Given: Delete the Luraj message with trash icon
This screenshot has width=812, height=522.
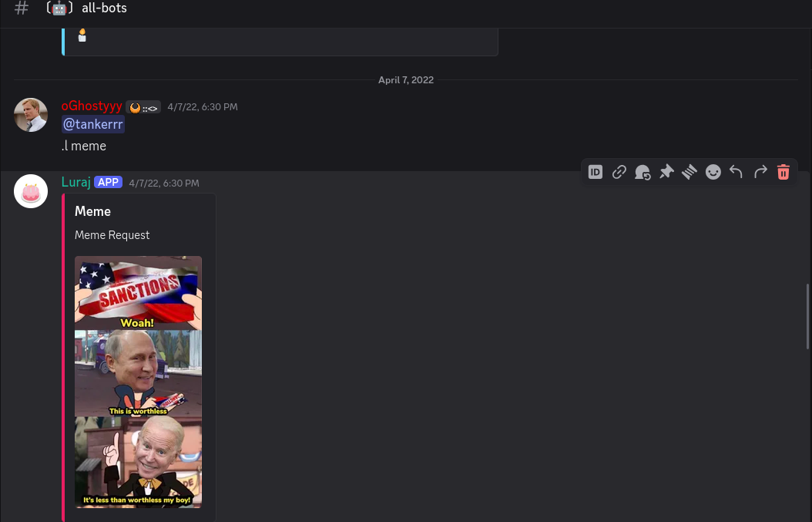Looking at the screenshot, I should pyautogui.click(x=783, y=172).
